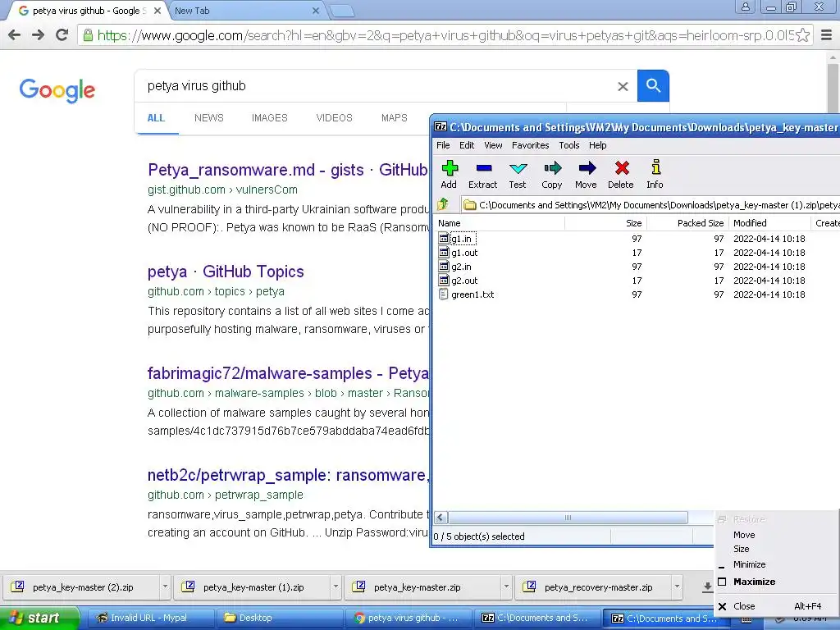Sort file list by Packed Size column

tap(687, 223)
